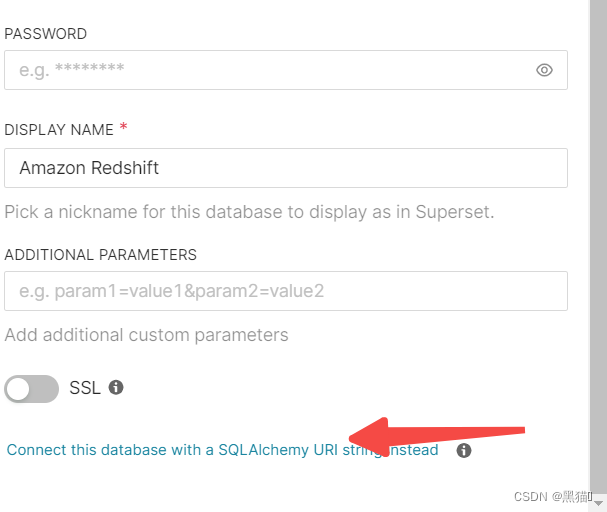The height and width of the screenshot is (512, 607).
Task: Click the PASSWORD field label
Action: coord(46,34)
